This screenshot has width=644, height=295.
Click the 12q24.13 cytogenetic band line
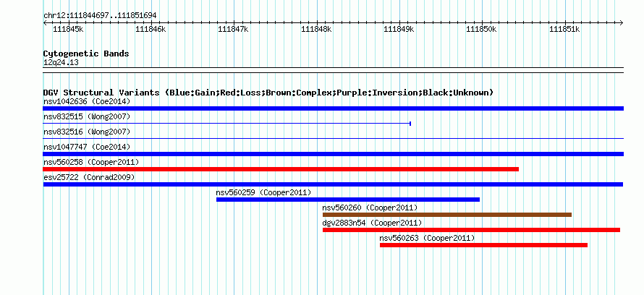coord(333,70)
